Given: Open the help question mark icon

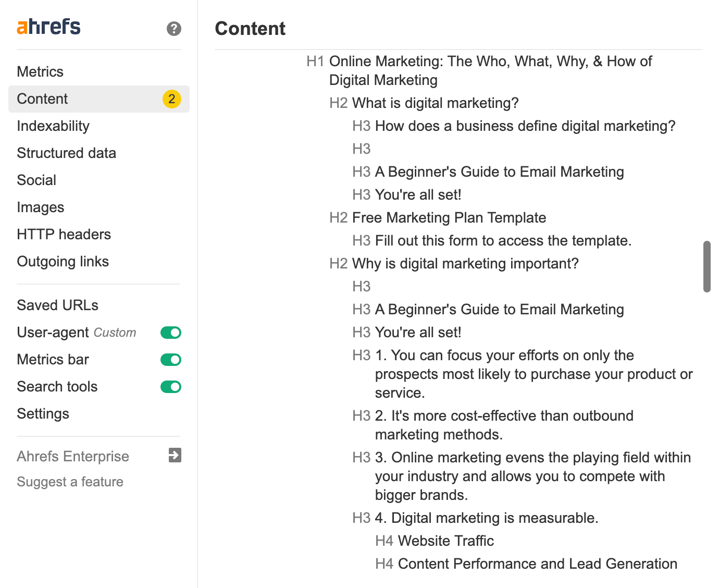Looking at the screenshot, I should click(173, 29).
